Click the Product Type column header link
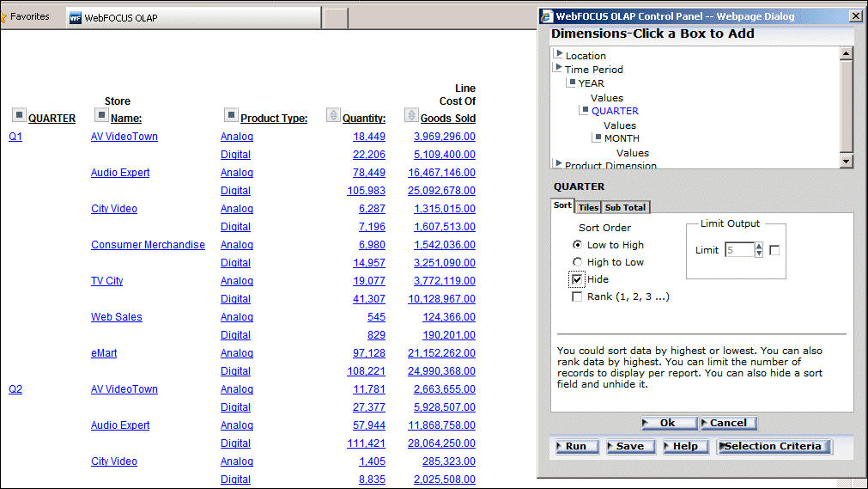Viewport: 868px width, 489px height. [x=274, y=118]
